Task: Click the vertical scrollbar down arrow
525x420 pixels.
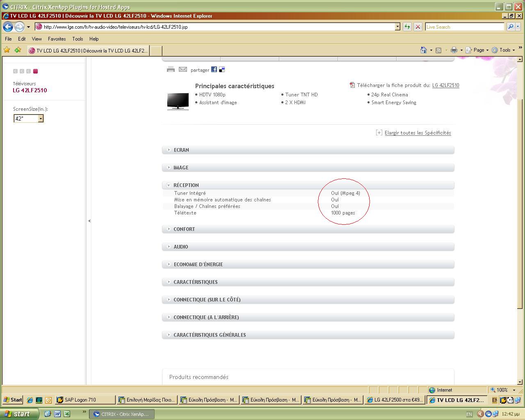Action: click(520, 382)
